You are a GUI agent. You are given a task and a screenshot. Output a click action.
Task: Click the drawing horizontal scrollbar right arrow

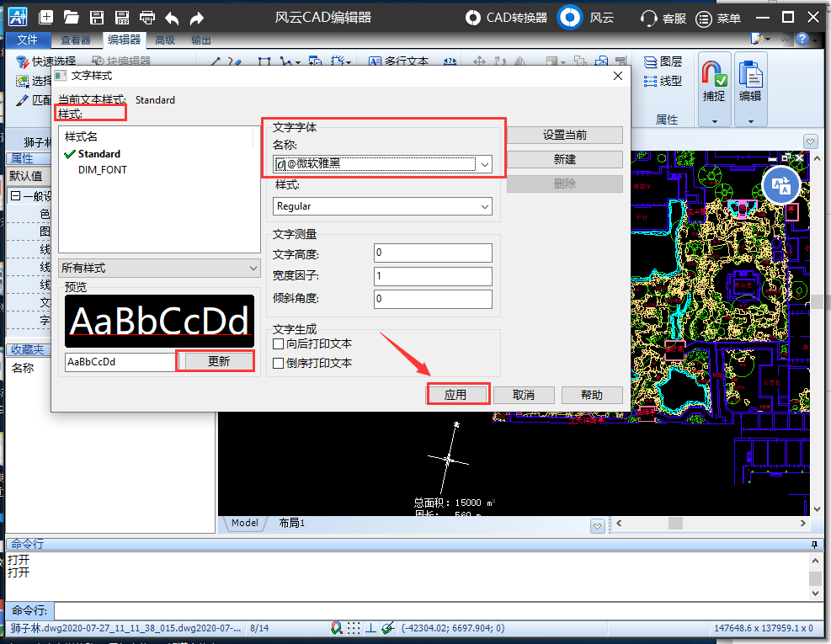tap(803, 523)
